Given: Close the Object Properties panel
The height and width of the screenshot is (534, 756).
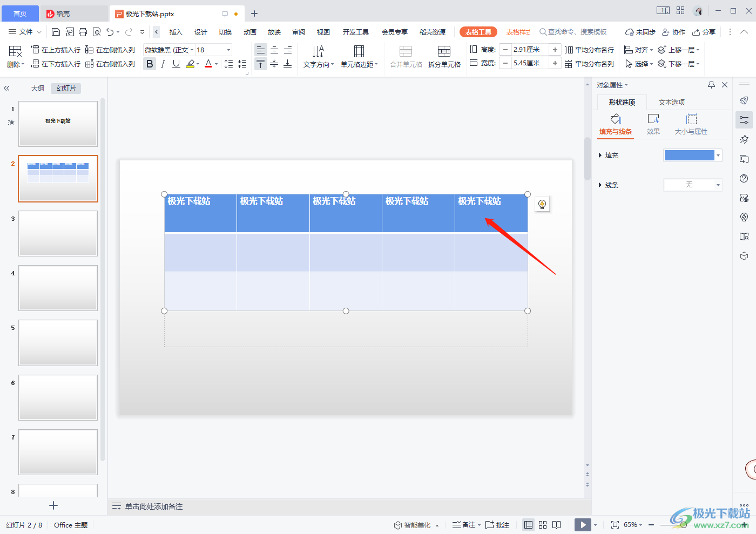Looking at the screenshot, I should [725, 85].
